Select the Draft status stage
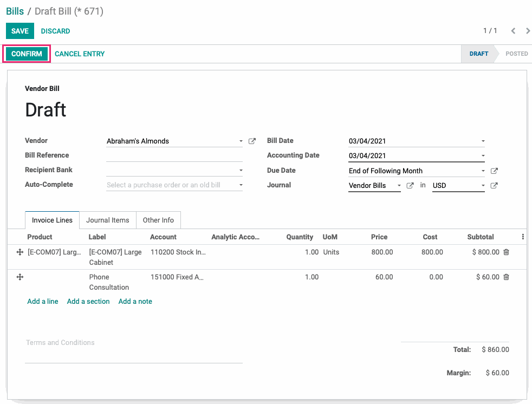 478,54
